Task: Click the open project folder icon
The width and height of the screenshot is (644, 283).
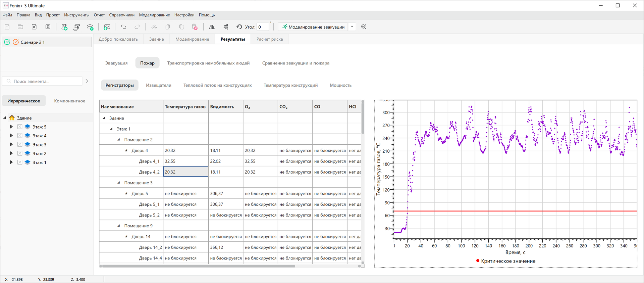Action: [x=20, y=27]
